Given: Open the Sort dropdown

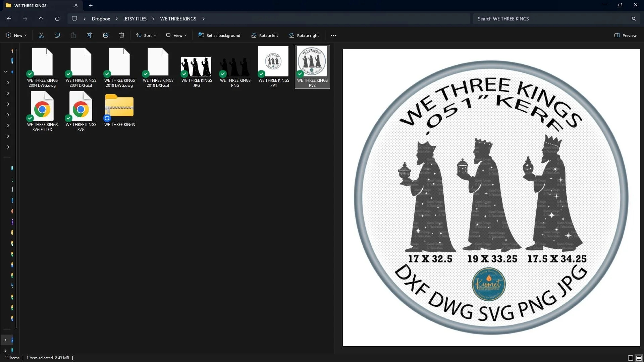Looking at the screenshot, I should pos(146,35).
